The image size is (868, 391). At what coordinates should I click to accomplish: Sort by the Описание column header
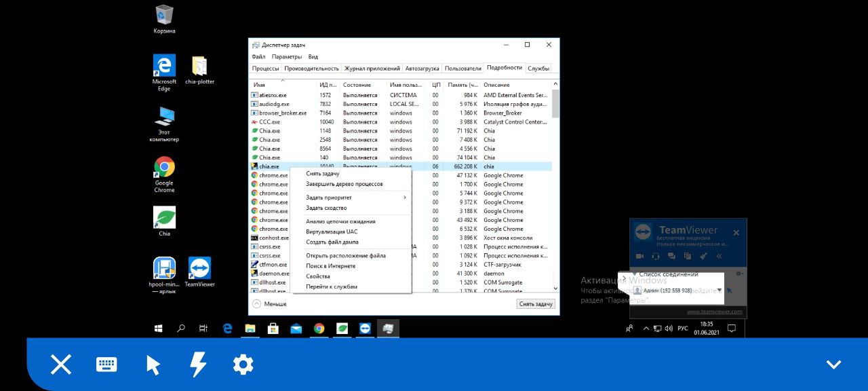click(516, 85)
